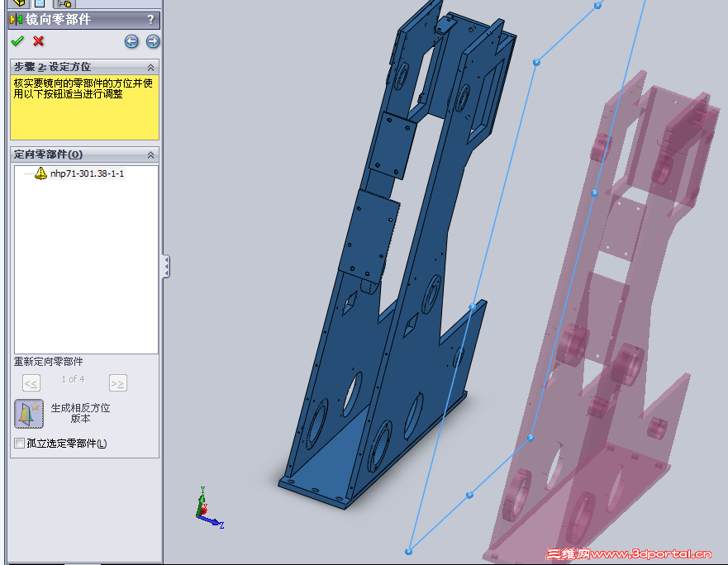
Task: Open the property manager tab icon
Action: point(40,3)
